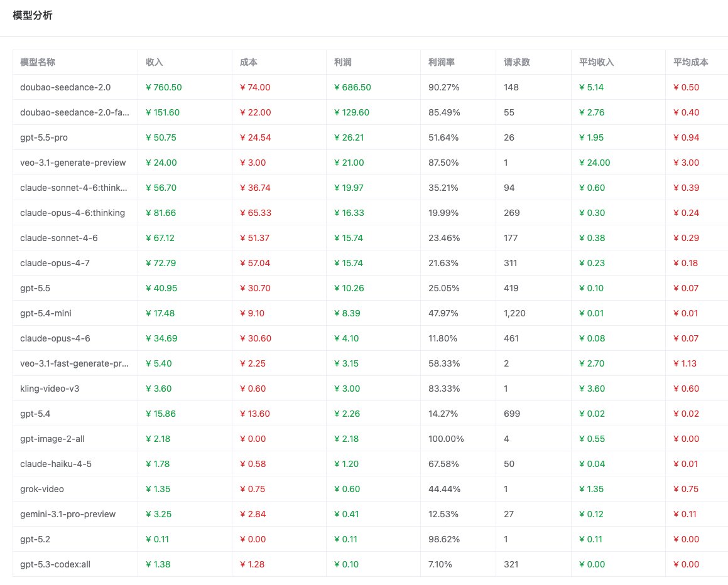
Task: Click the cost value ¥ 57.04
Action: point(255,263)
